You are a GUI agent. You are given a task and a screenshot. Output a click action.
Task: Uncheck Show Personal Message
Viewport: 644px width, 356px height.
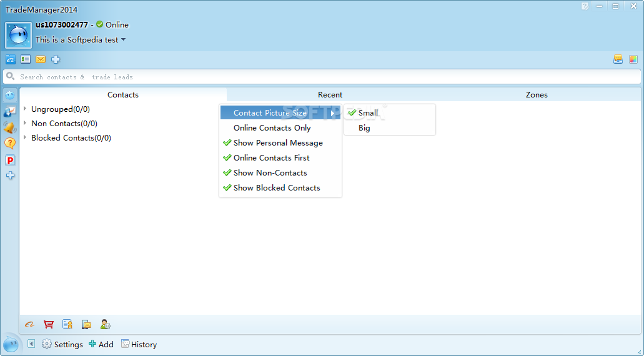point(280,143)
